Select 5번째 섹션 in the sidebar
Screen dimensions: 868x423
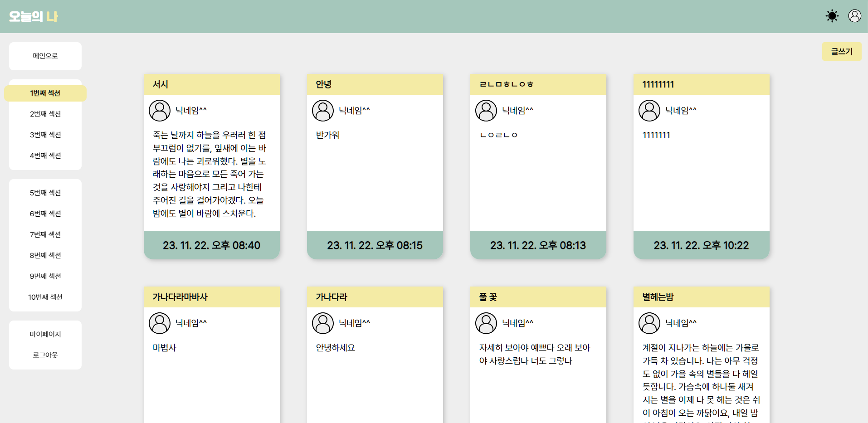(x=45, y=193)
